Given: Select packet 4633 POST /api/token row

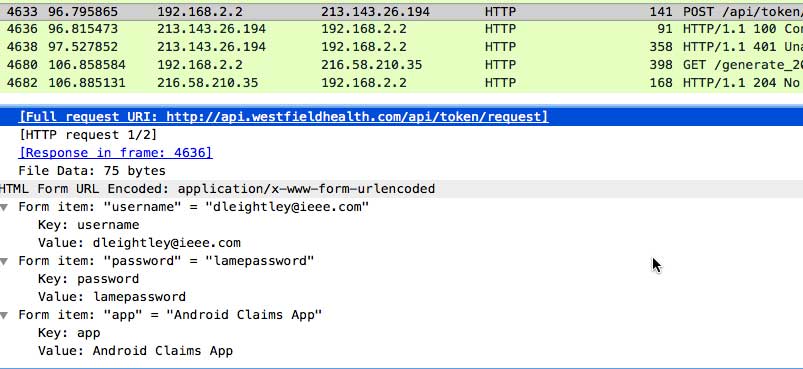Looking at the screenshot, I should coord(402,12).
